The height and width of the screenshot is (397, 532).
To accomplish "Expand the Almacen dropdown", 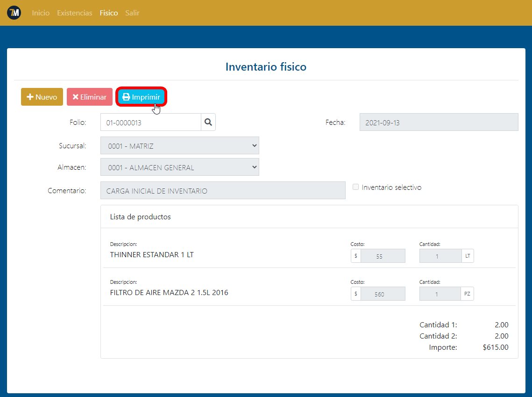I will point(179,167).
